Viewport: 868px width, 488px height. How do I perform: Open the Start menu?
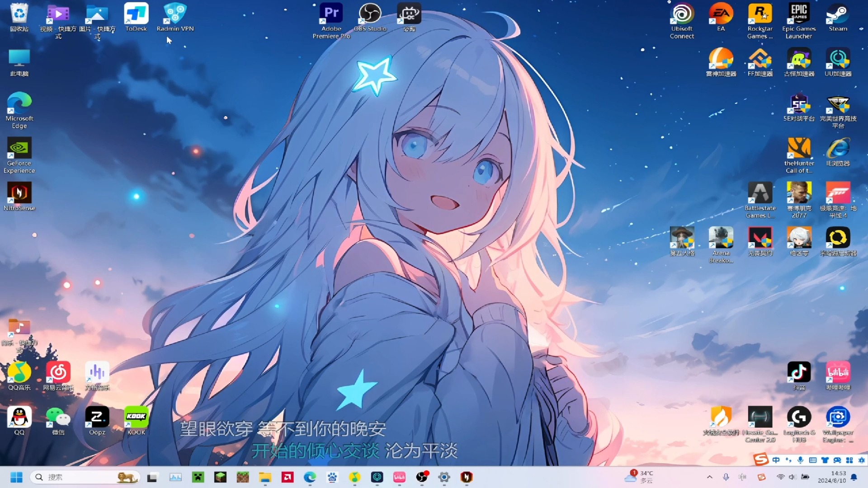click(17, 477)
